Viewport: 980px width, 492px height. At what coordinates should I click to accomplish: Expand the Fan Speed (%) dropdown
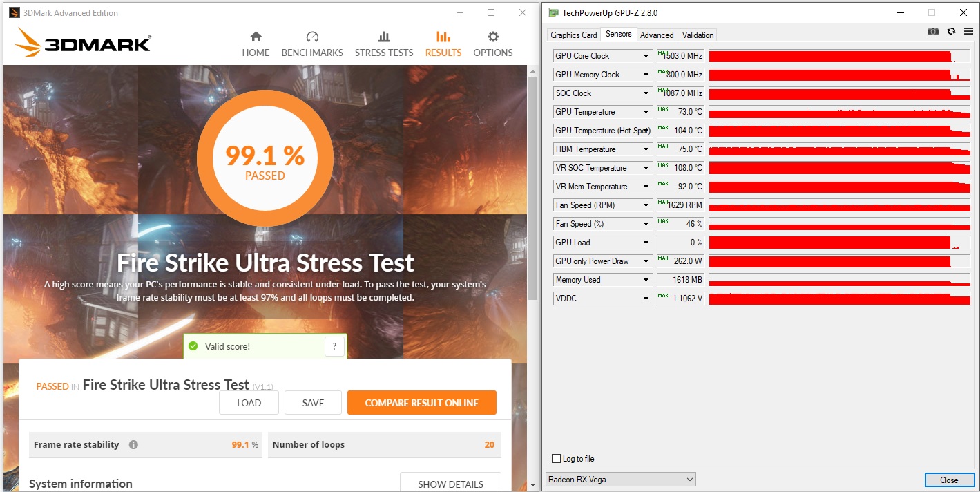[x=646, y=224]
